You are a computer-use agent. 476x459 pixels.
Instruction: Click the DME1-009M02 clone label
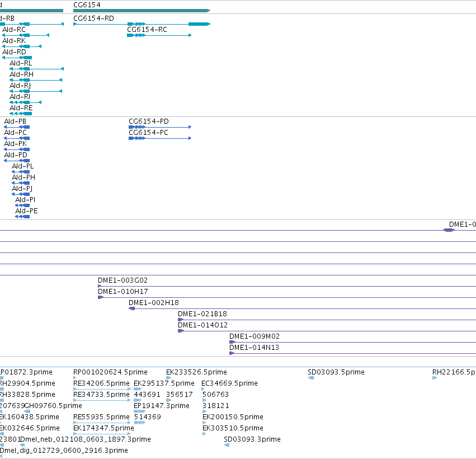click(255, 336)
